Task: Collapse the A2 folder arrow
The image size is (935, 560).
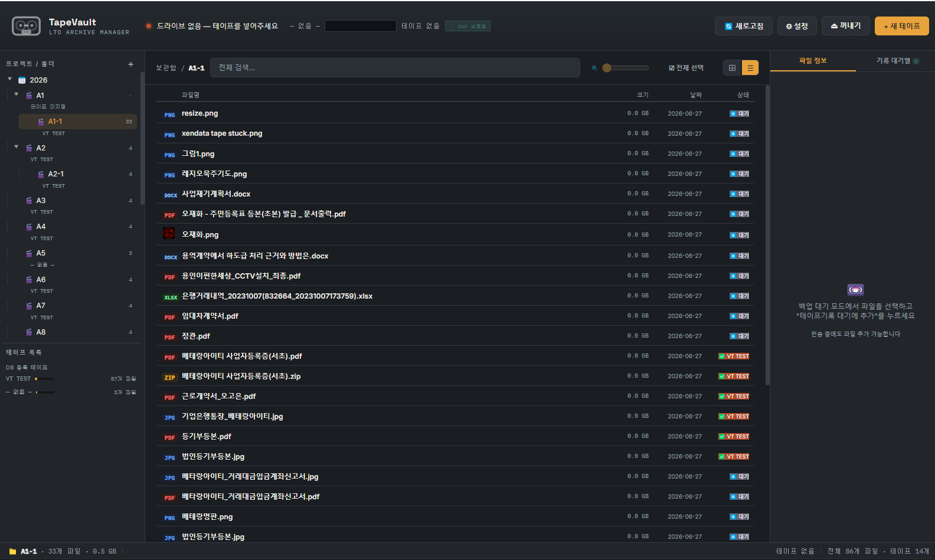Action: point(16,147)
